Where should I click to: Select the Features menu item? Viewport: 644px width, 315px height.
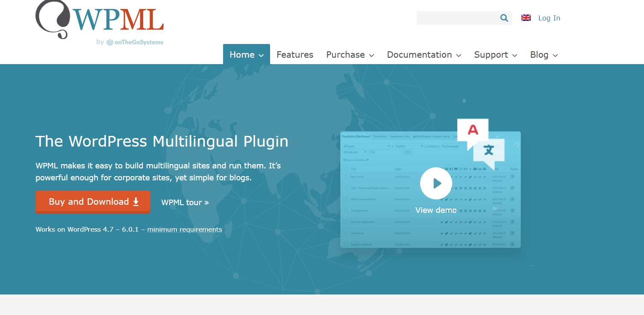pyautogui.click(x=294, y=55)
